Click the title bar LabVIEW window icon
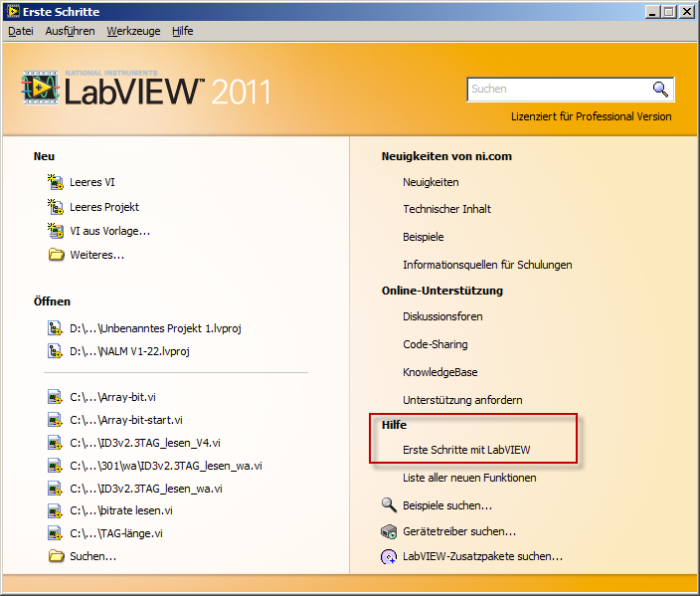This screenshot has width=700, height=596. (x=13, y=11)
